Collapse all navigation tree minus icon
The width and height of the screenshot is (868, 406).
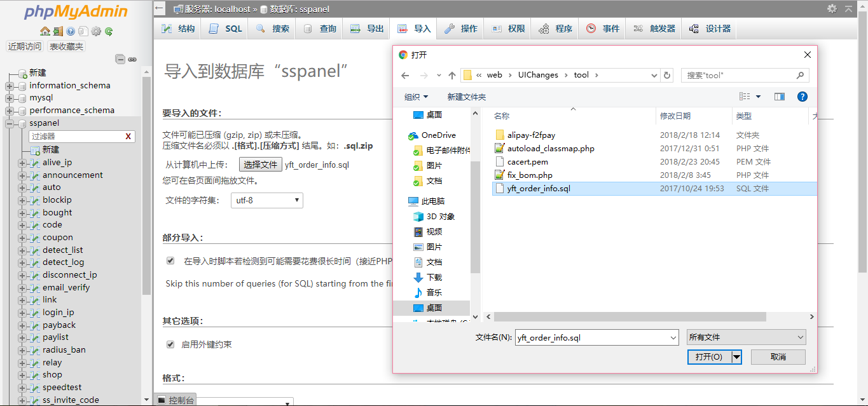tap(120, 59)
